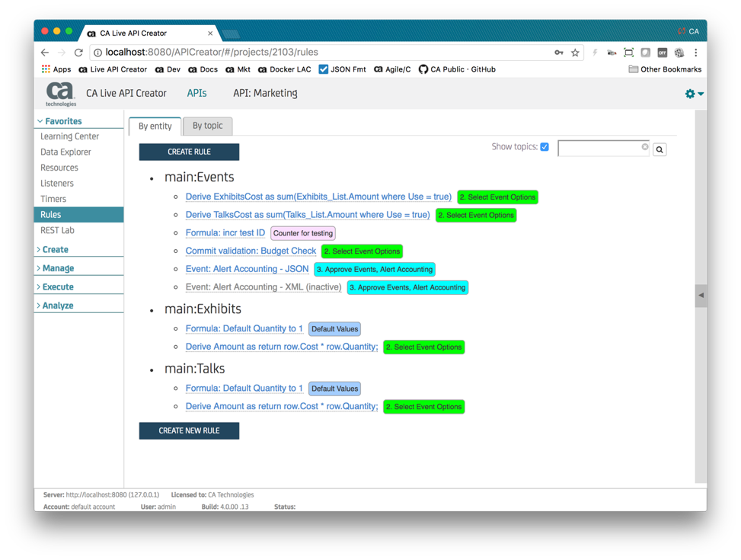This screenshot has width=741, height=560.
Task: Open Derive Amount rule under main:Talks
Action: (x=282, y=406)
